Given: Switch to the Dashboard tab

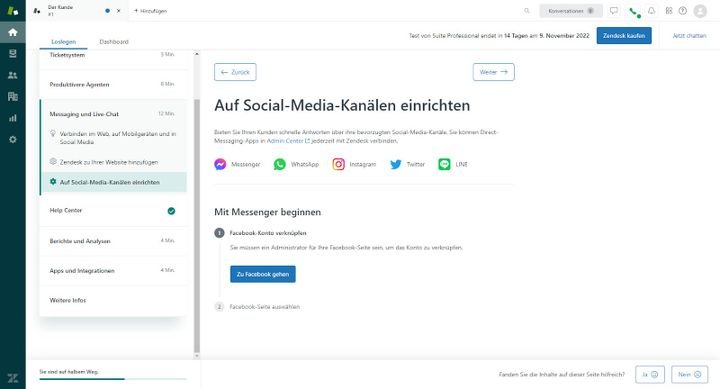Looking at the screenshot, I should [x=114, y=42].
